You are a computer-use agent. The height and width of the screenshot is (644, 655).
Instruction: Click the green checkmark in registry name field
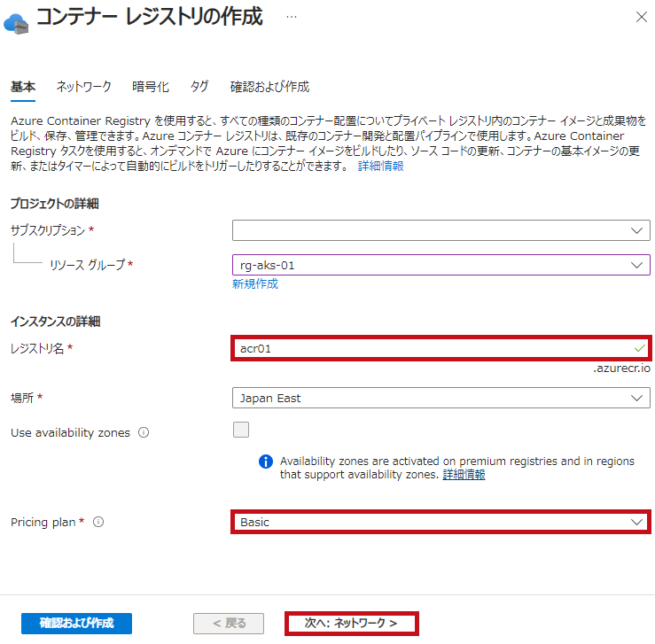[x=640, y=348]
